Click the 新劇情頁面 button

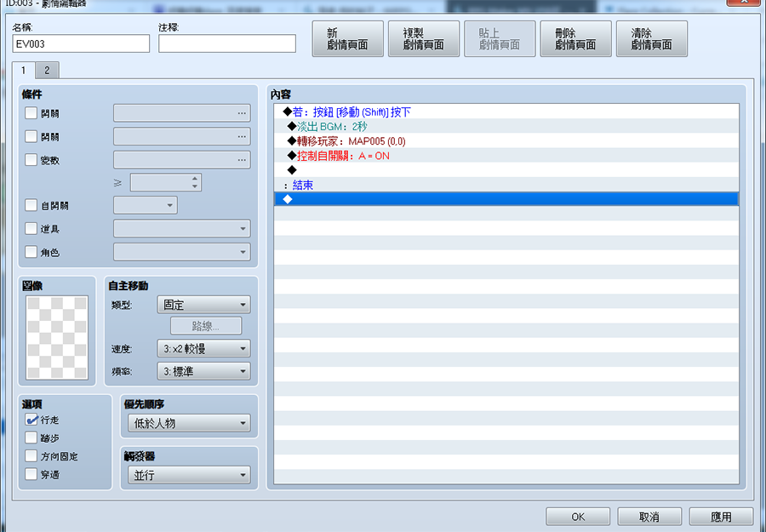347,39
